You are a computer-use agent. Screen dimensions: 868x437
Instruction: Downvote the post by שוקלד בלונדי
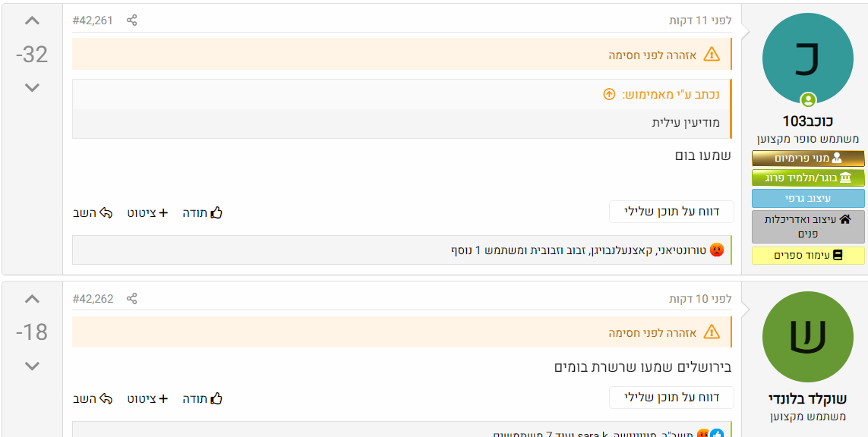[x=32, y=366]
